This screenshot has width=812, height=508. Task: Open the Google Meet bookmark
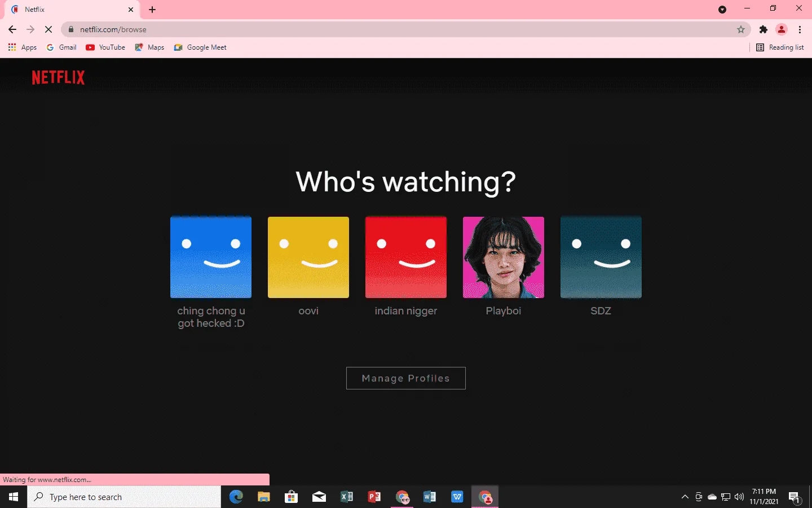click(x=200, y=47)
